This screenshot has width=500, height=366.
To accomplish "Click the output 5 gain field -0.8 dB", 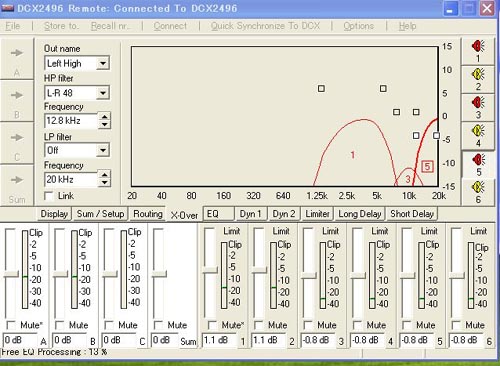I will point(417,340).
